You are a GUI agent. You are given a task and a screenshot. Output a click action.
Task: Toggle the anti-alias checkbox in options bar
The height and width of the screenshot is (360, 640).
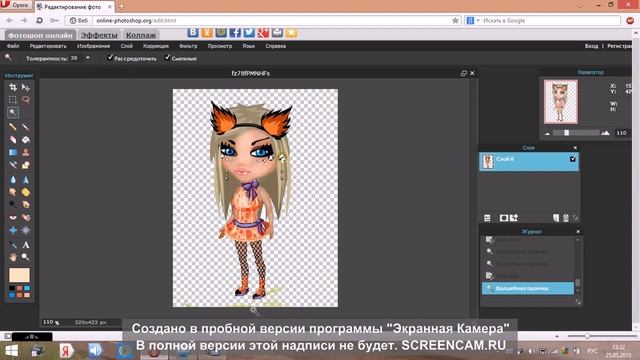110,58
